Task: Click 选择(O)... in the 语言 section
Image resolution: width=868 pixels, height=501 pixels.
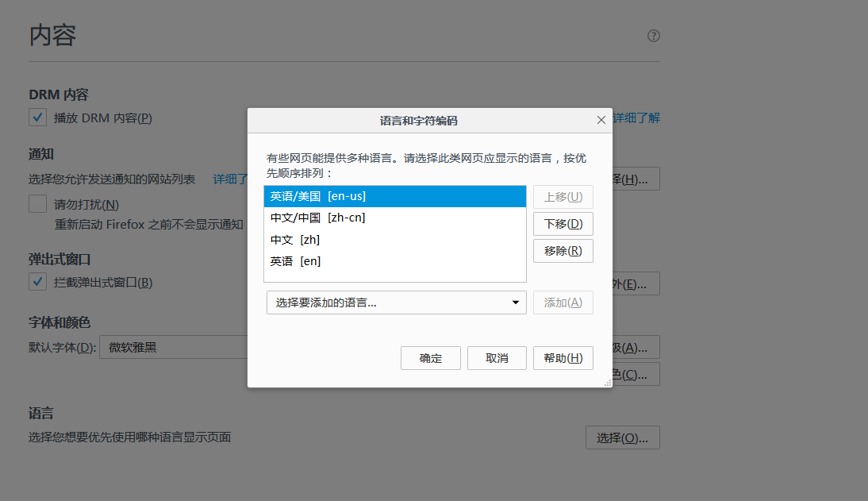Action: 622,437
